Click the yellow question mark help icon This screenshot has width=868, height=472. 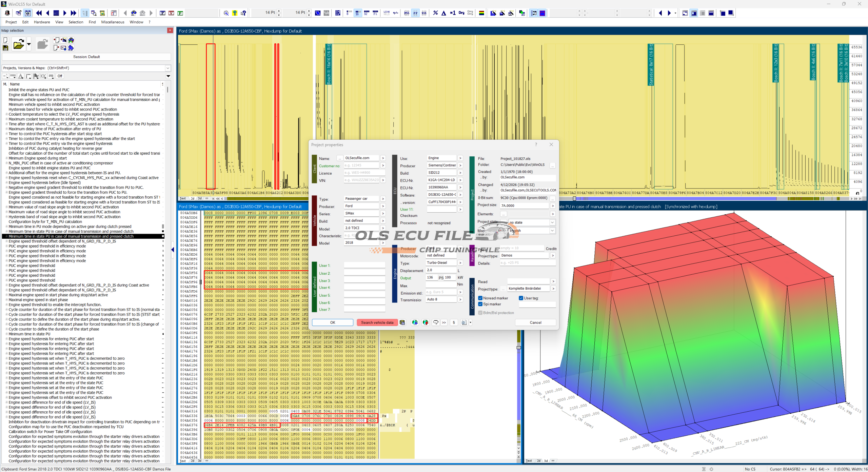[x=235, y=13]
